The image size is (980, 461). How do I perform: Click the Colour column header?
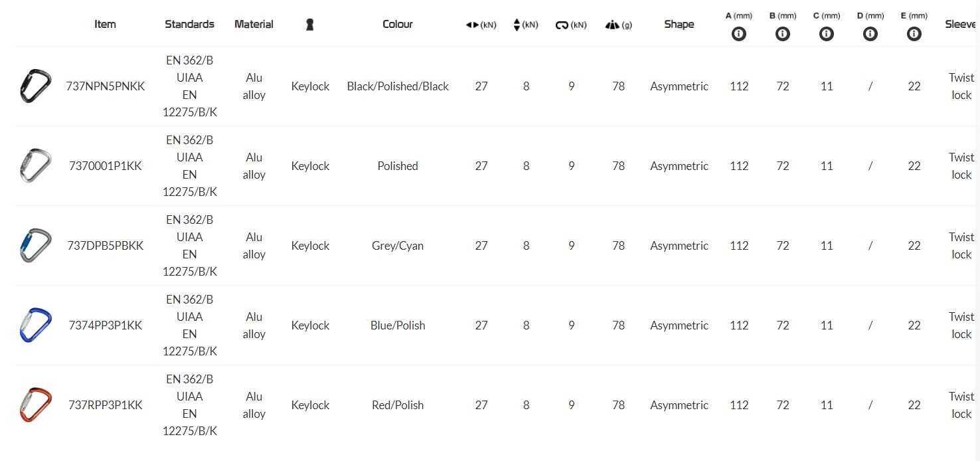(398, 25)
